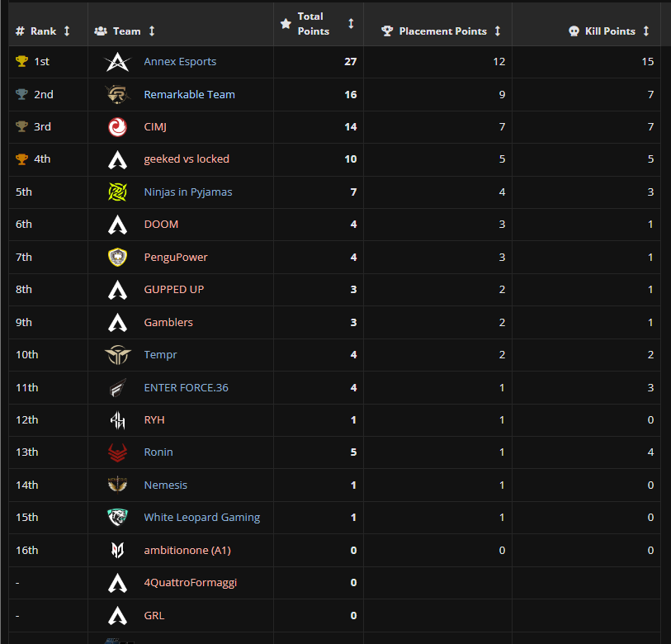Viewport: 671px width, 644px height.
Task: Click the people icon in Team header
Action: click(x=101, y=31)
